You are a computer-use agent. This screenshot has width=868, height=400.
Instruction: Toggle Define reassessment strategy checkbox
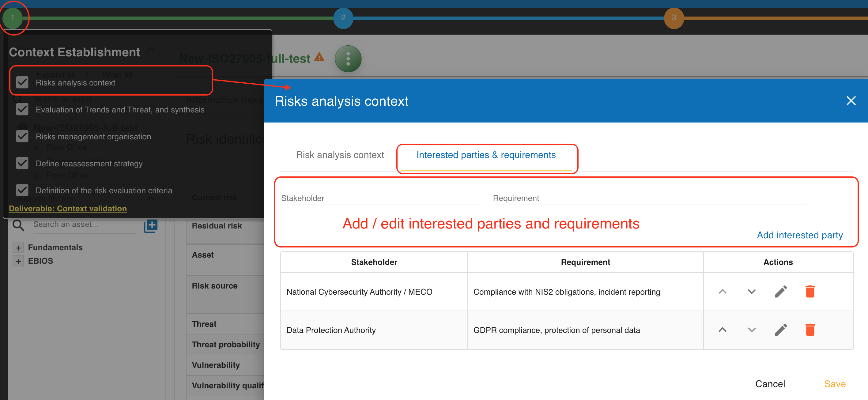point(22,163)
